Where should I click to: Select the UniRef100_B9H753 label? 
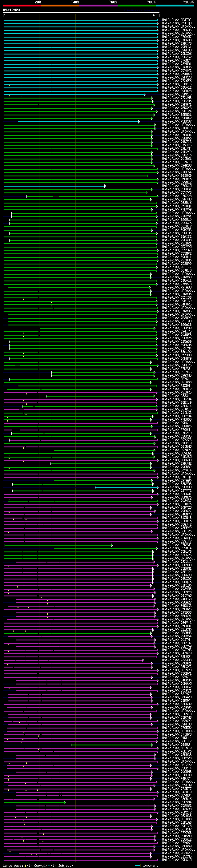(x=177, y=230)
